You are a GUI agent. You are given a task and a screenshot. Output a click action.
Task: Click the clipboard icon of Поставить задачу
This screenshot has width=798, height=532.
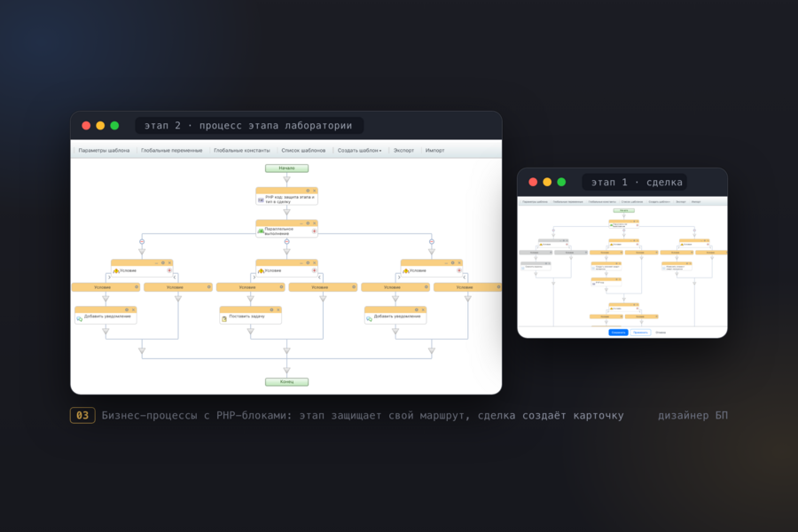coord(224,318)
